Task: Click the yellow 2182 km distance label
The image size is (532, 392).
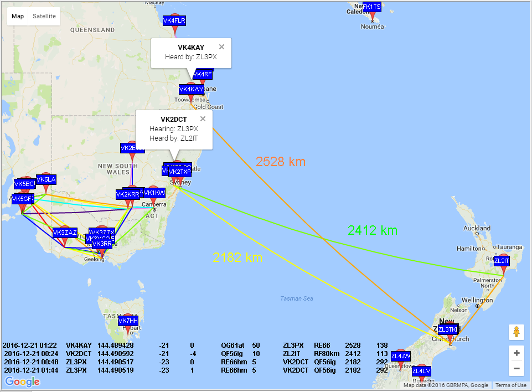Action: tap(237, 257)
